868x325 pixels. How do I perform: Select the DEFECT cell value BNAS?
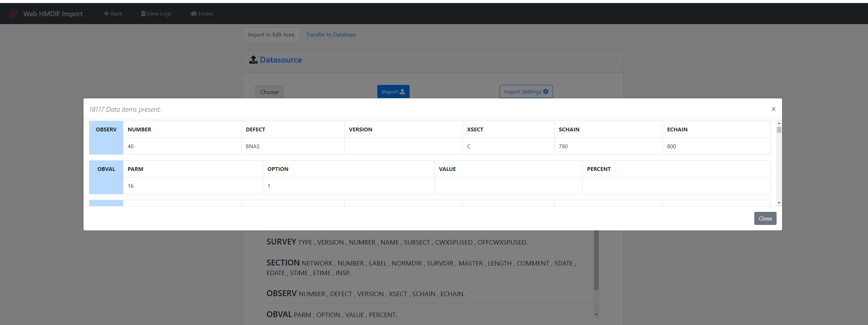293,146
